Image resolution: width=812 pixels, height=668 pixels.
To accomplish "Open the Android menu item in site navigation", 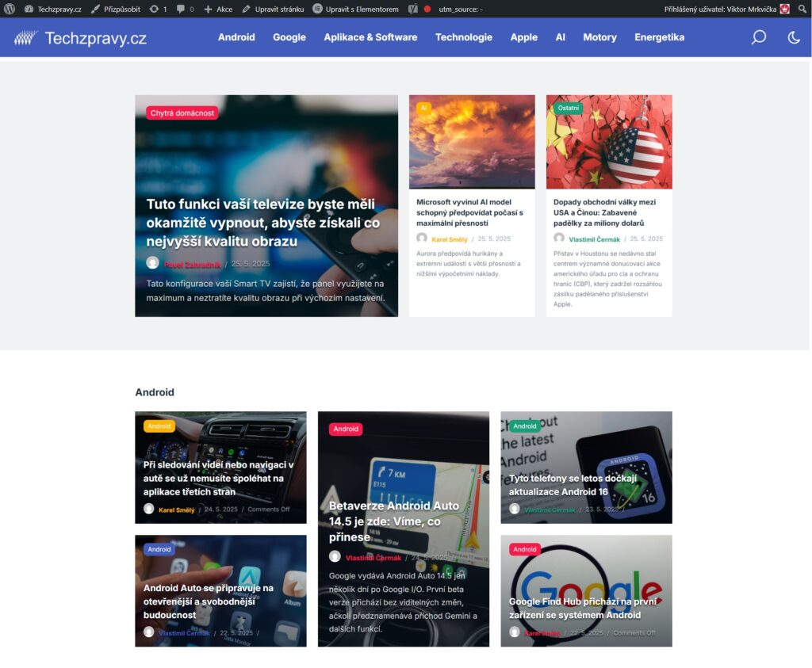I will coord(236,37).
